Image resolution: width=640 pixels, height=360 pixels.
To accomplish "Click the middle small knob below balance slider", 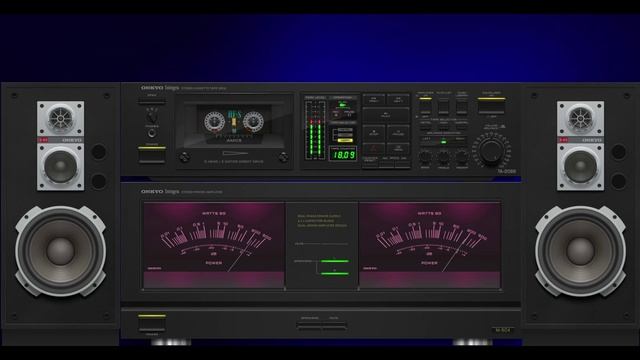I will pyautogui.click(x=444, y=156).
